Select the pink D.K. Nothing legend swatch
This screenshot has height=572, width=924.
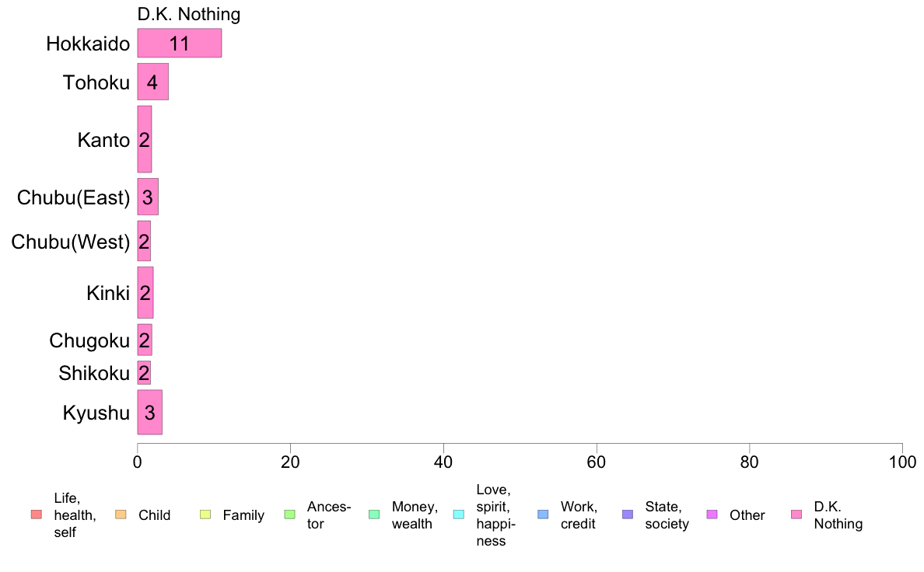pos(796,514)
